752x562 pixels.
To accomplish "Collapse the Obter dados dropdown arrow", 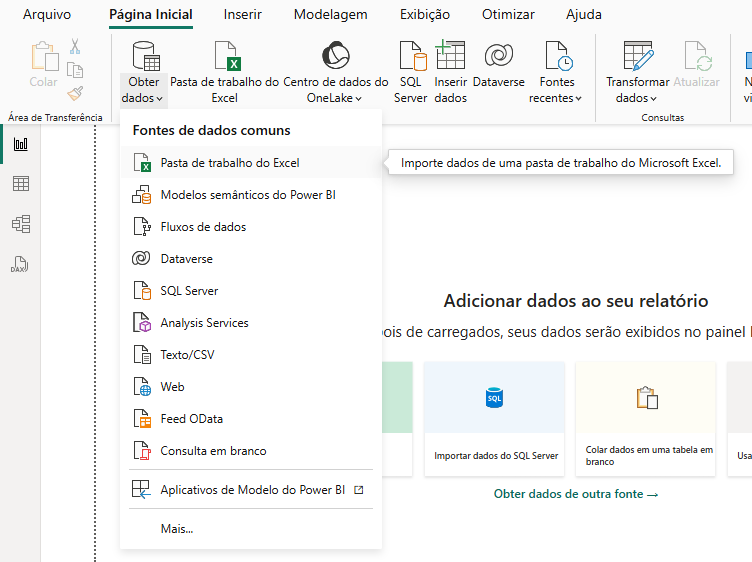I will [x=159, y=98].
